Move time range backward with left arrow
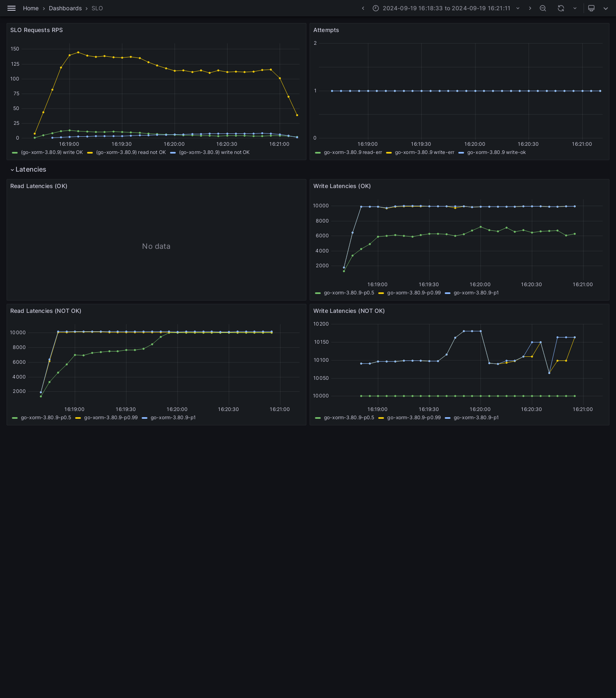 click(x=363, y=8)
